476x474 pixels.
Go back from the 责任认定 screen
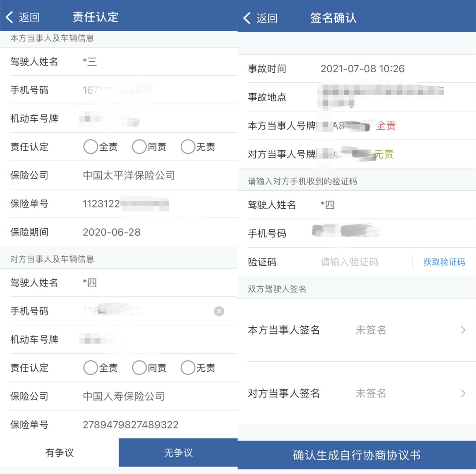pos(22,17)
